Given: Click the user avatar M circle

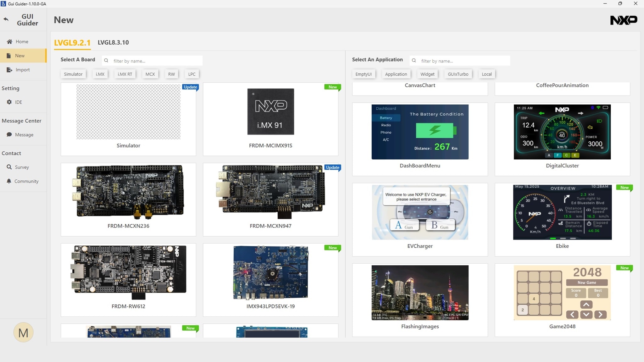Looking at the screenshot, I should pyautogui.click(x=23, y=332).
